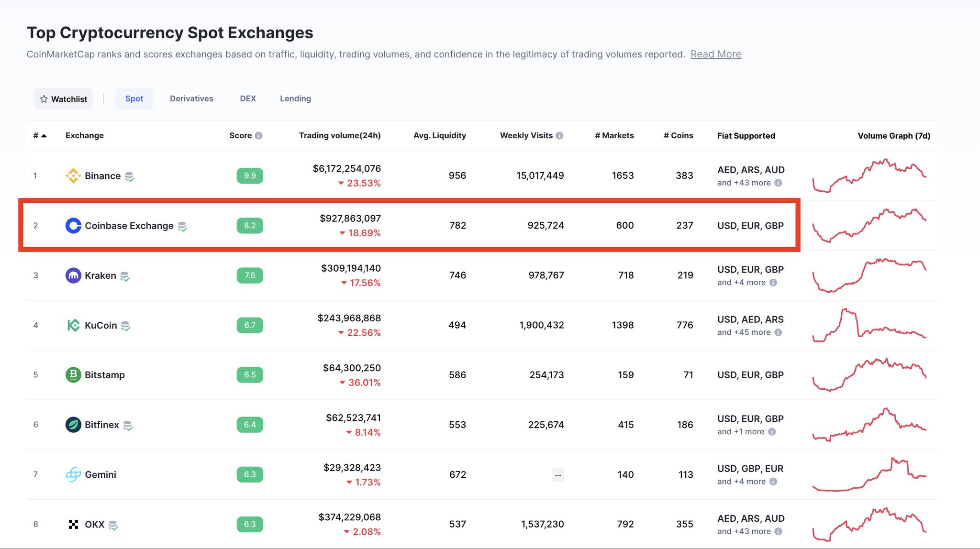Click the info icon beside Weekly Visits header

click(559, 136)
